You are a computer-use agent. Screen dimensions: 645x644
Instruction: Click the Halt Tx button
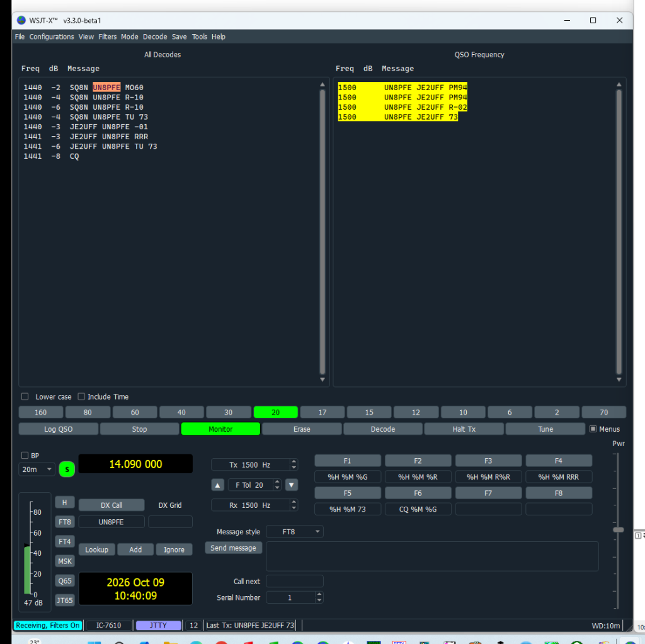[464, 428]
